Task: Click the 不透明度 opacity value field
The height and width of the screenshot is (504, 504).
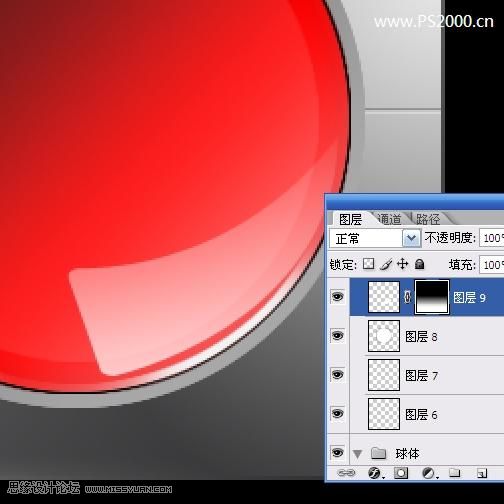Action: pyautogui.click(x=492, y=238)
